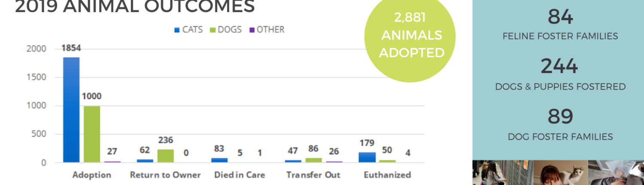The height and width of the screenshot is (185, 644).
Task: Click the Transfer Out axis label
Action: click(313, 175)
